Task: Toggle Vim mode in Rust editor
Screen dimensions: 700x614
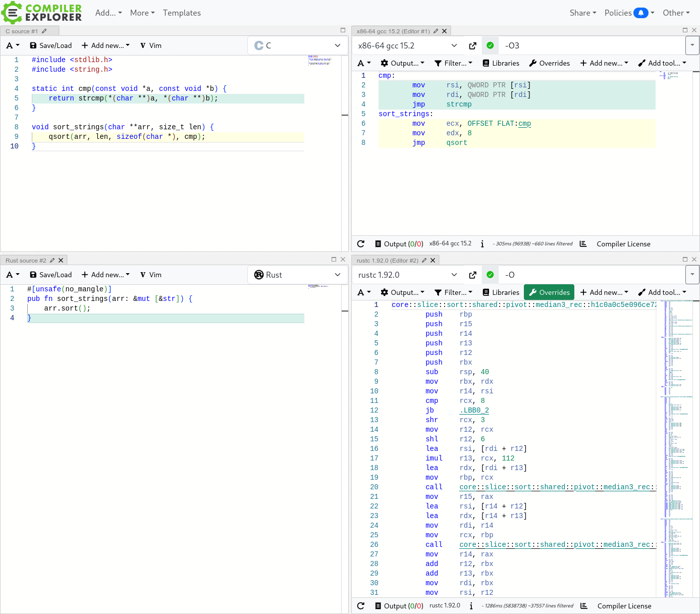Action: click(150, 275)
